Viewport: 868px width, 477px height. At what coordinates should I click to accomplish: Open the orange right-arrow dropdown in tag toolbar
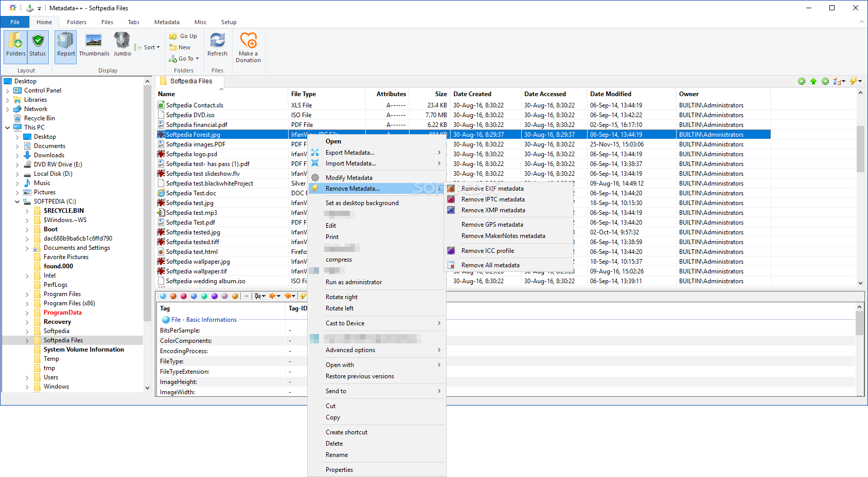pyautogui.click(x=275, y=296)
